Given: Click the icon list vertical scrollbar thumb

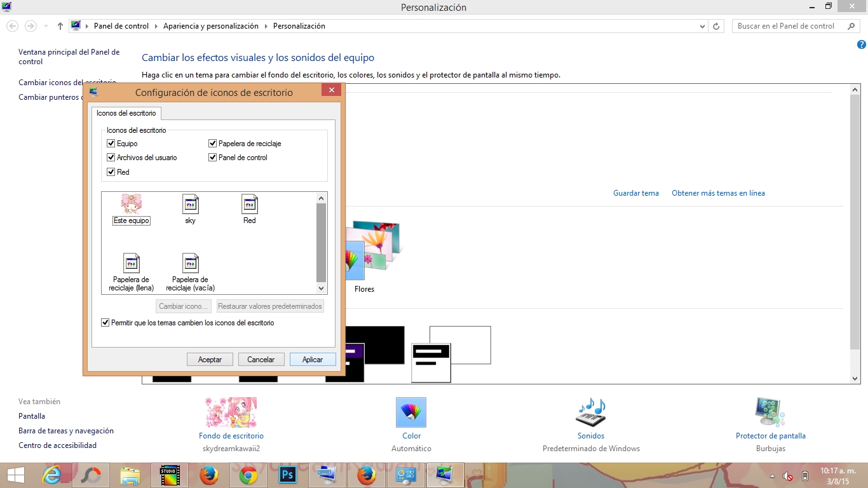Looking at the screenshot, I should pyautogui.click(x=322, y=243).
